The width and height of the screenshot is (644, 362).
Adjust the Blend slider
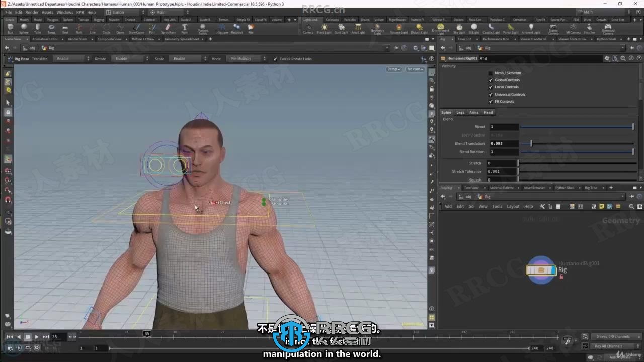pos(577,127)
